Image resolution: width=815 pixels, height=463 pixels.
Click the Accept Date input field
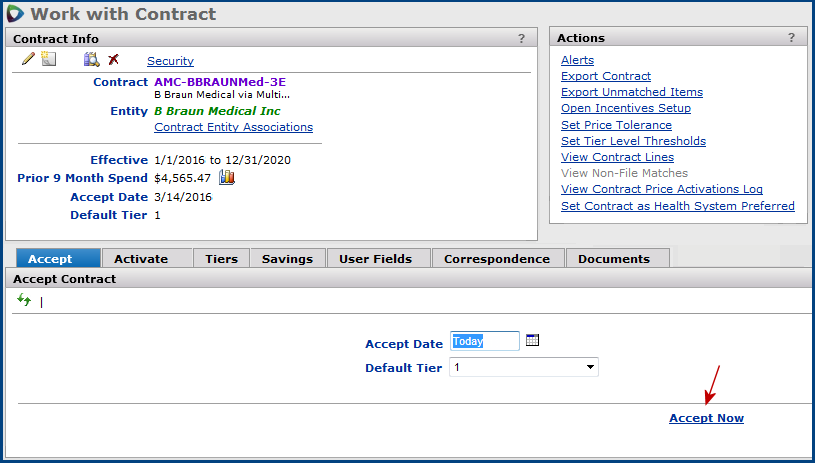[485, 341]
